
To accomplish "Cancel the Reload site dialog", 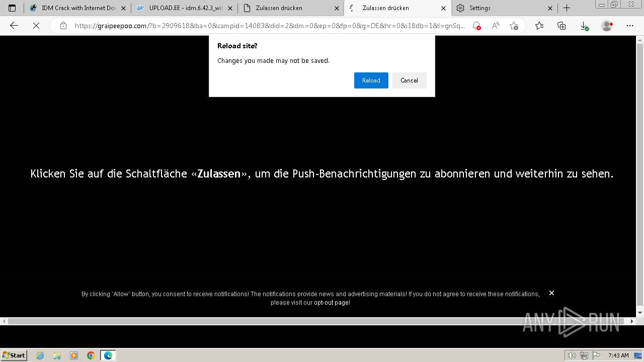I will (x=409, y=80).
